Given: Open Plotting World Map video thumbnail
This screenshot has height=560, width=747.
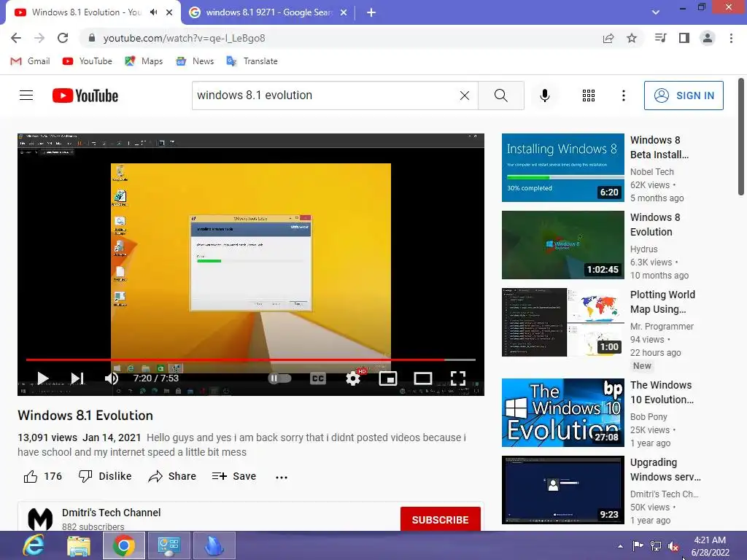Looking at the screenshot, I should pos(562,322).
